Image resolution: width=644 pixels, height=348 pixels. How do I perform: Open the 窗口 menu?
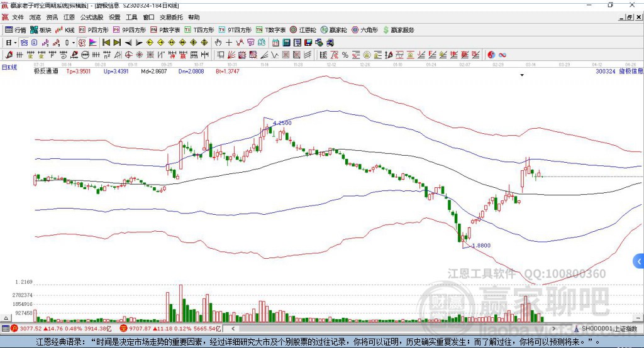(148, 17)
